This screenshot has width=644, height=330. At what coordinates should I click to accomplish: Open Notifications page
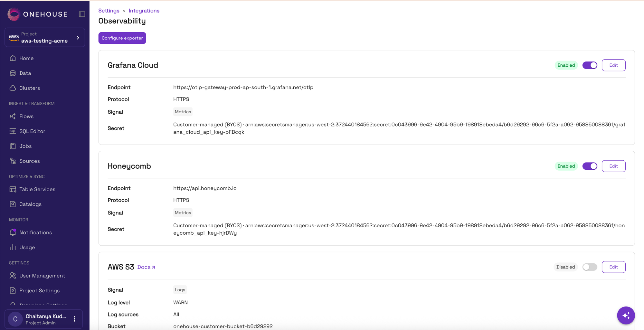(x=35, y=232)
